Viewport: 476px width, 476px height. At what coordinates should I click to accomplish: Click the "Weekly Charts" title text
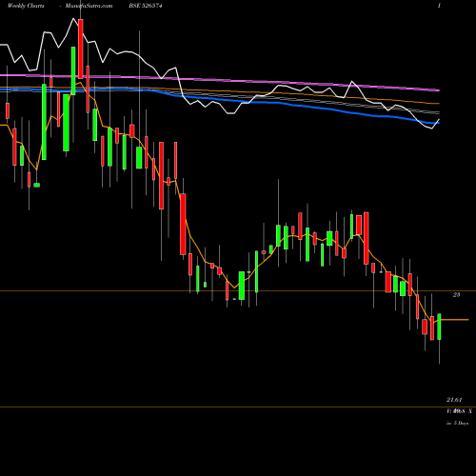click(x=26, y=6)
